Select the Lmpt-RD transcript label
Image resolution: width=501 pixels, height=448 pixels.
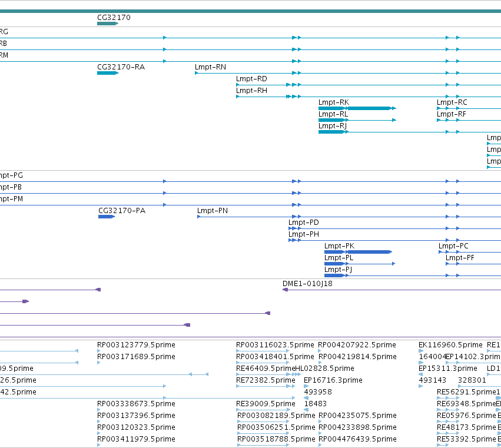point(251,79)
